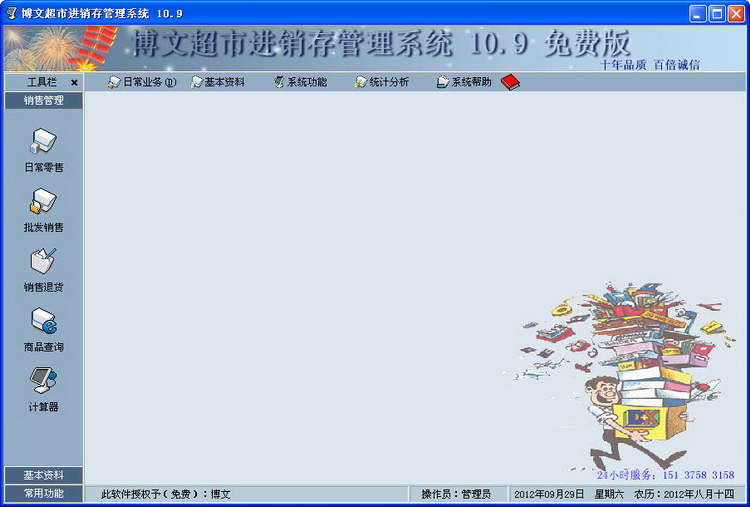Expand the 销售管理 sidebar section
This screenshot has width=750, height=507.
coord(43,100)
